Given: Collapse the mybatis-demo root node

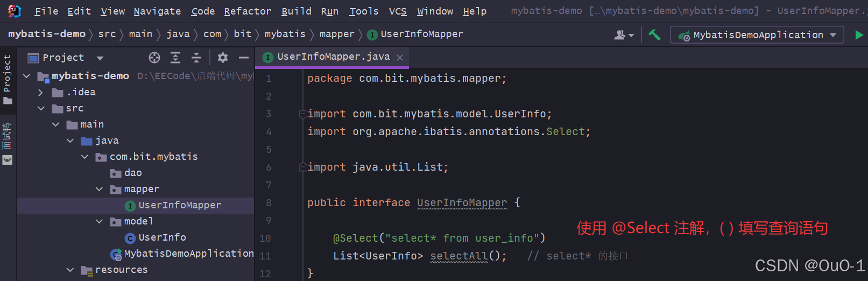Looking at the screenshot, I should [26, 76].
